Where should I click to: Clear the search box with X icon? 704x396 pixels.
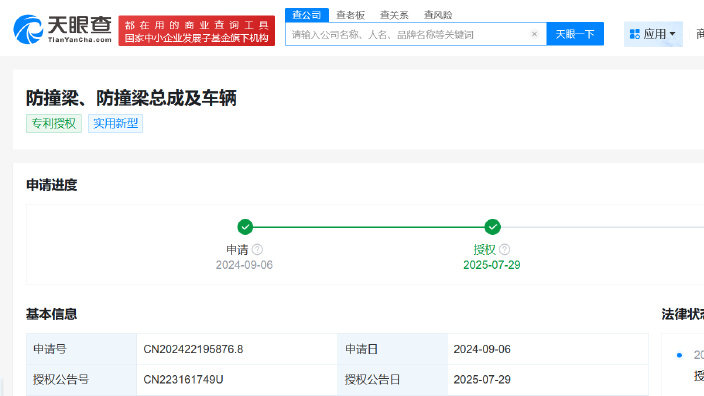coord(534,34)
